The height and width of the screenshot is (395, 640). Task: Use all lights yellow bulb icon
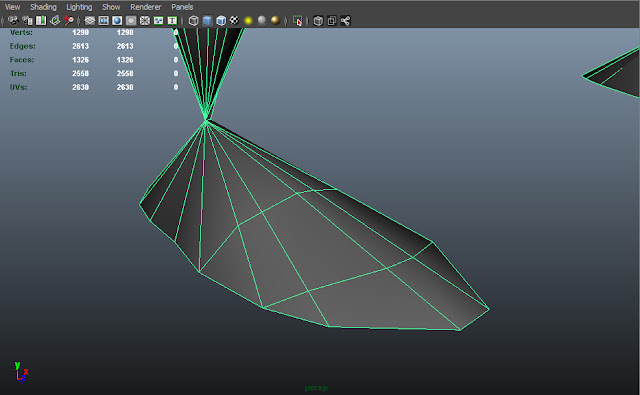tap(248, 20)
